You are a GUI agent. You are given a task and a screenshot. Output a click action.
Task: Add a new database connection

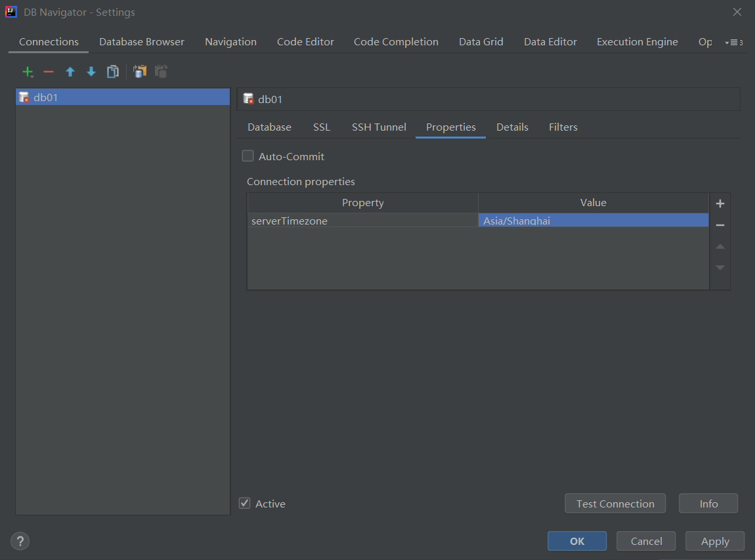pyautogui.click(x=28, y=72)
